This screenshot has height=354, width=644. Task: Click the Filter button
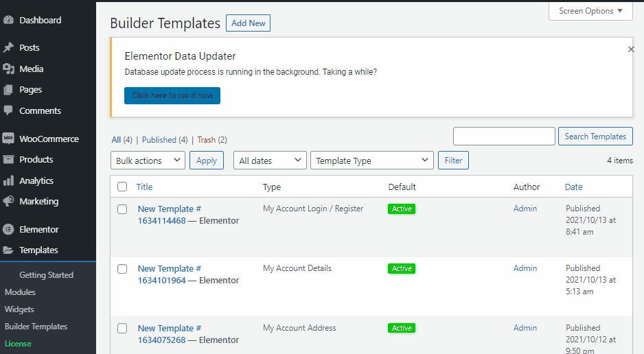453,161
